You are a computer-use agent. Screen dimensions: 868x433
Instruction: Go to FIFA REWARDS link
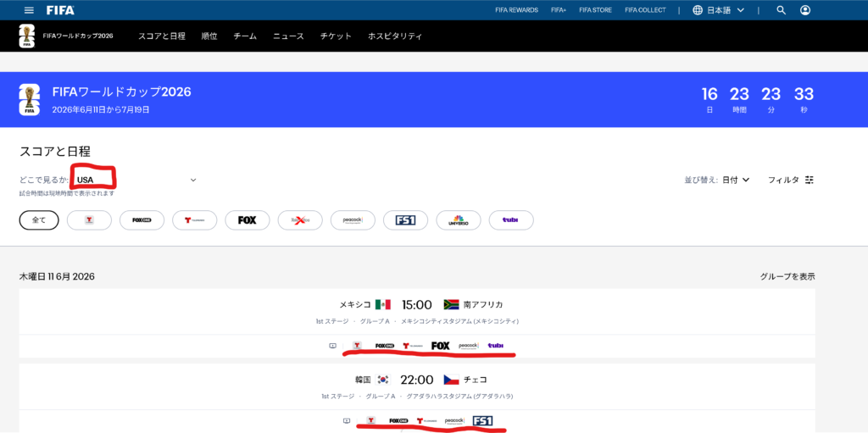pos(516,10)
